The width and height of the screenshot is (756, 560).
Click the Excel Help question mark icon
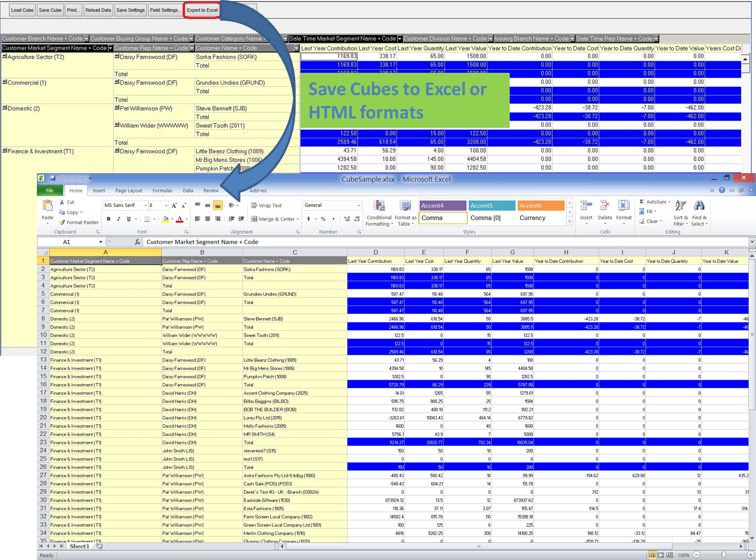722,190
